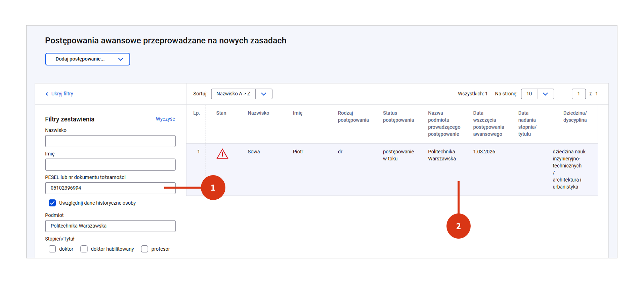The width and height of the screenshot is (644, 296).
Task: Click the PESEL number input field
Action: (x=104, y=188)
